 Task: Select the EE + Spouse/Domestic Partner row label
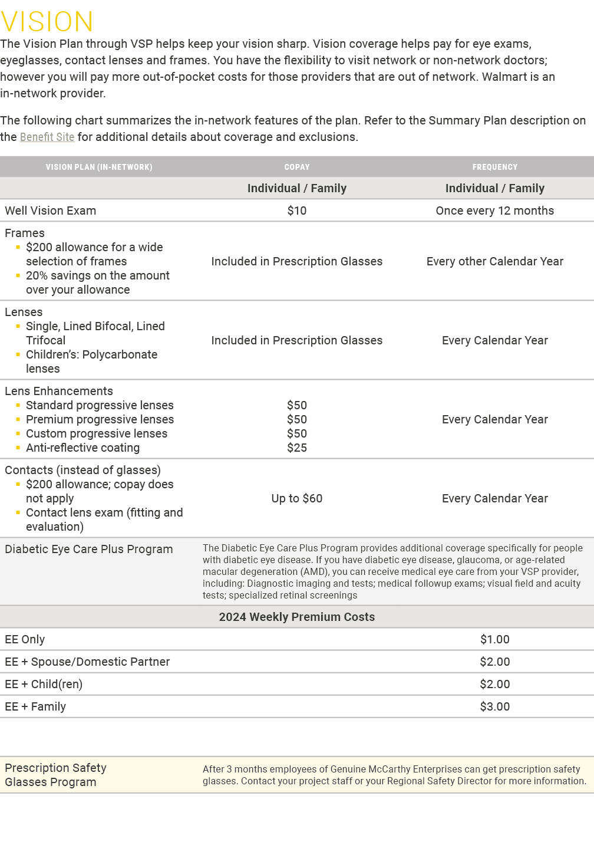87,662
